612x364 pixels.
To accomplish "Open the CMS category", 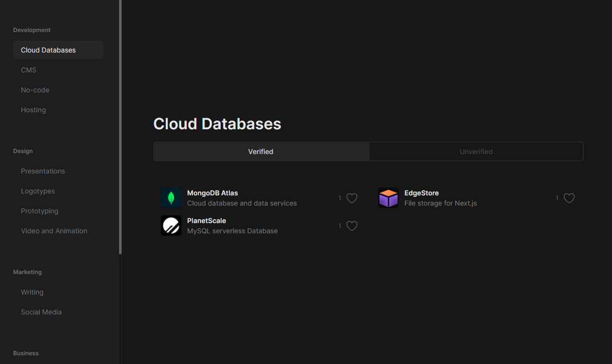I will pyautogui.click(x=29, y=70).
